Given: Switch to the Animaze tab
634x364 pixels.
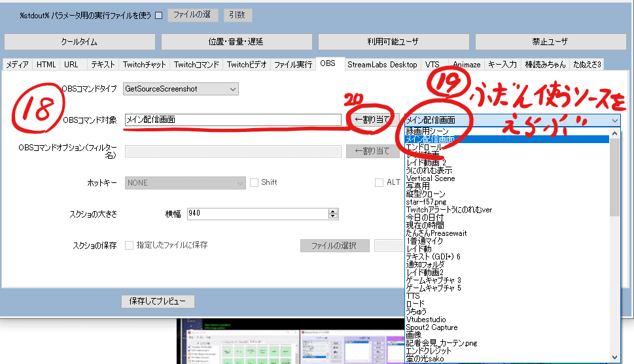Looking at the screenshot, I should (467, 64).
